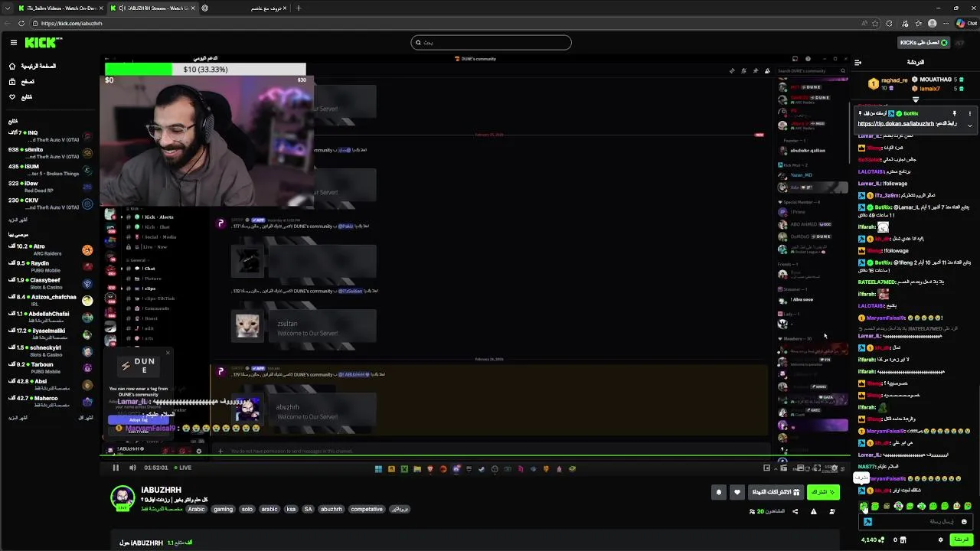This screenshot has height=551, width=980.
Task: Open the following heart sidebar icon
Action: tap(12, 97)
